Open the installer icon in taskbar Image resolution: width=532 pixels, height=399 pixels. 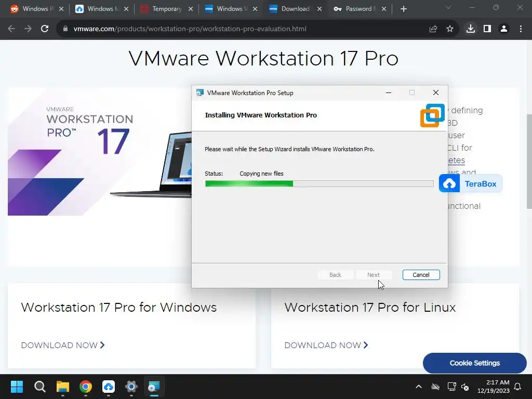pos(154,387)
